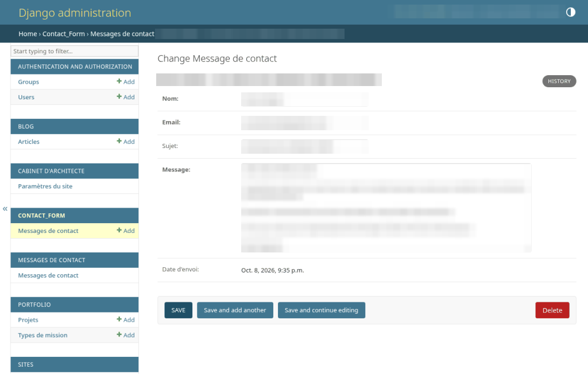588x374 pixels.
Task: Open highlighted Messages de contact under Contact_Form
Action: pyautogui.click(x=48, y=231)
